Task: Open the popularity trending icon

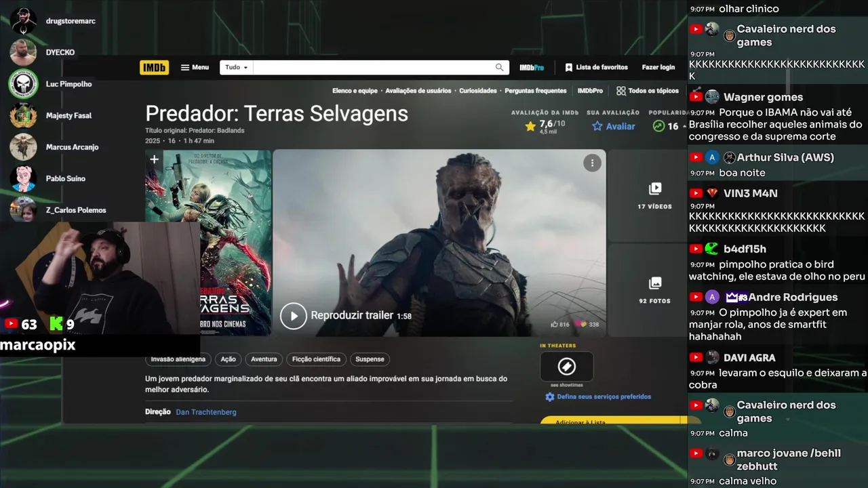Action: click(x=658, y=126)
